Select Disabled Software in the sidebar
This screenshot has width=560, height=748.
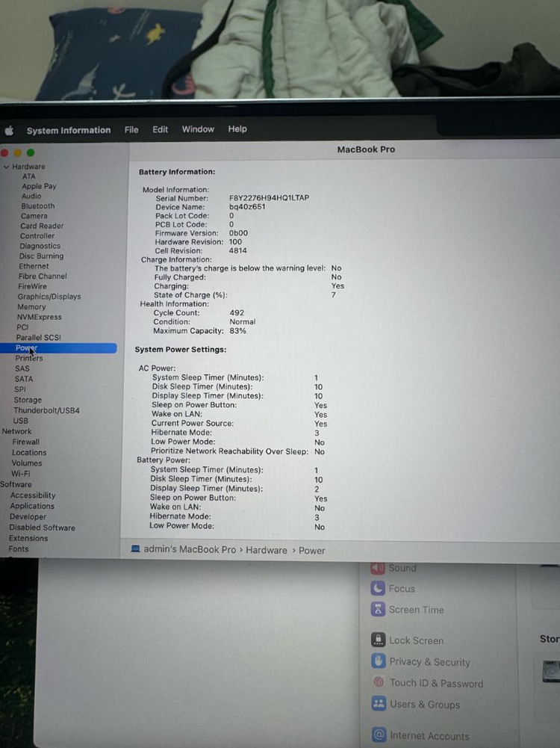42,528
